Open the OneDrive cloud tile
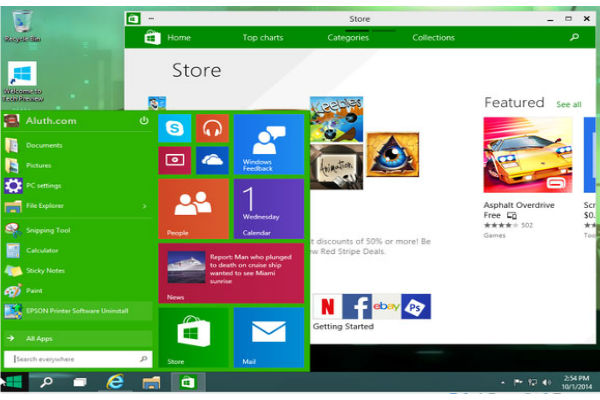 212,160
